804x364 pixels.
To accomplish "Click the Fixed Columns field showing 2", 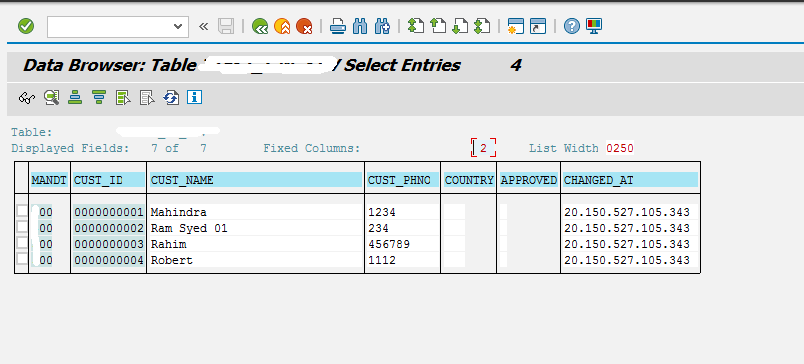I will click(x=484, y=148).
